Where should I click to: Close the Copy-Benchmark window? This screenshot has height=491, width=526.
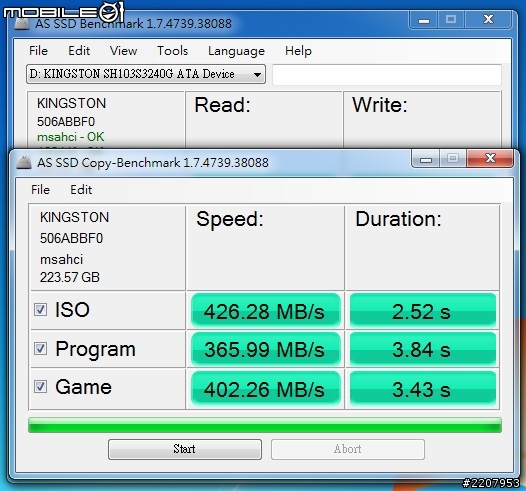point(490,158)
